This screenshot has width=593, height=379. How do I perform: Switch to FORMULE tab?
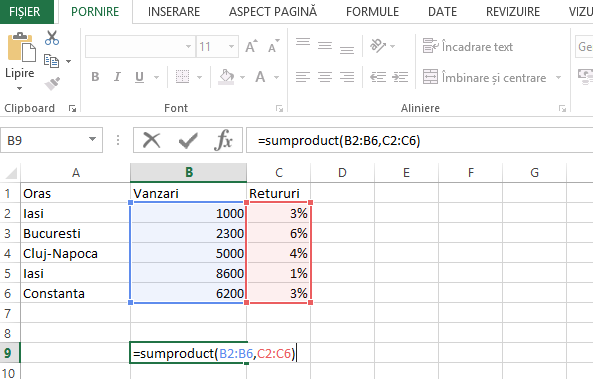pyautogui.click(x=373, y=12)
